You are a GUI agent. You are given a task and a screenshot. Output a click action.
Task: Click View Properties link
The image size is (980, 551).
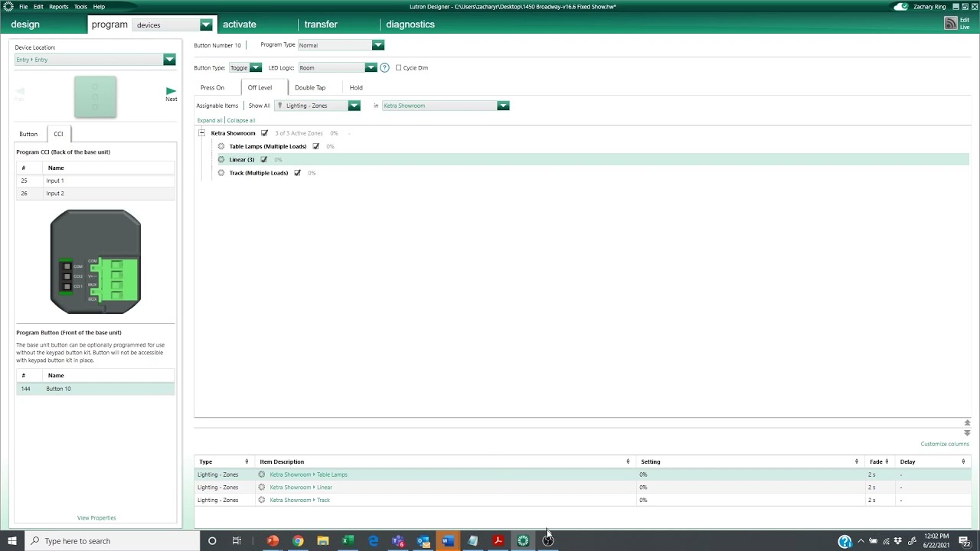[96, 518]
